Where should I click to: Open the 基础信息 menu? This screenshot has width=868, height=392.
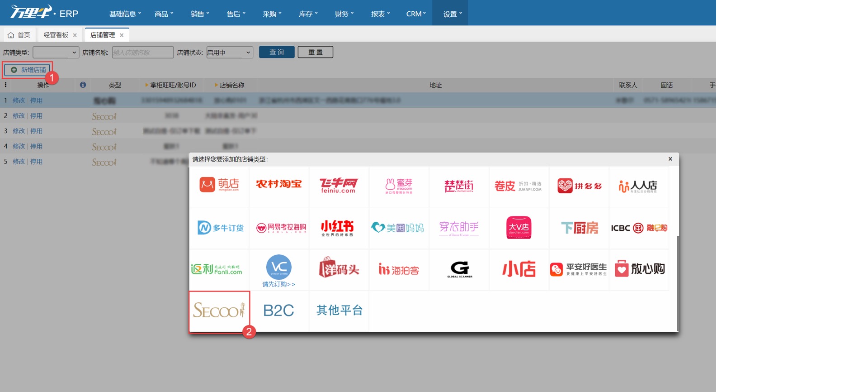(125, 14)
